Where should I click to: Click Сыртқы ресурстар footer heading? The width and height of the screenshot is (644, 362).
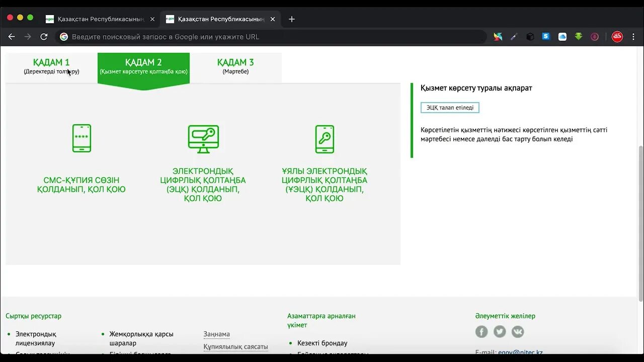click(34, 316)
